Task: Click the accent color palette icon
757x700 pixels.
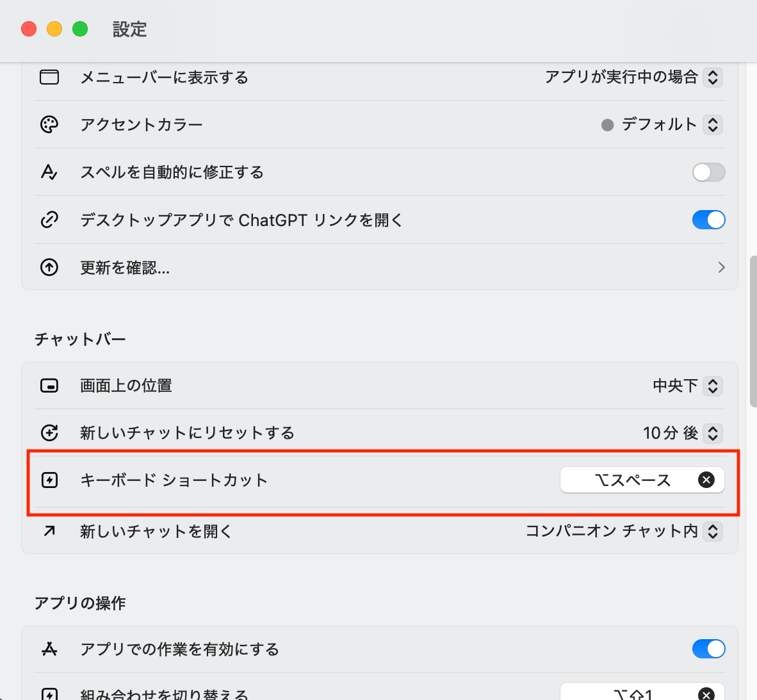Action: [x=49, y=124]
